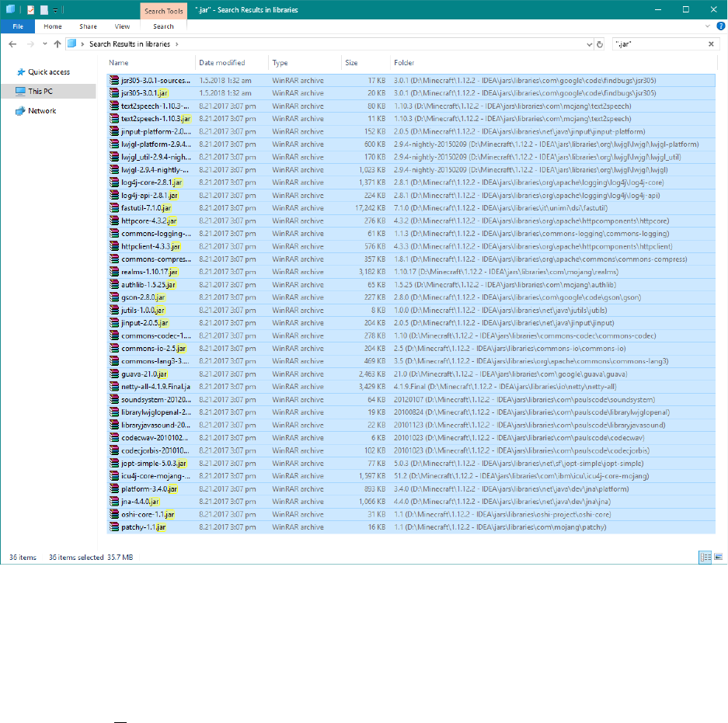
Task: Click the ".jar" search input field
Action: [658, 44]
